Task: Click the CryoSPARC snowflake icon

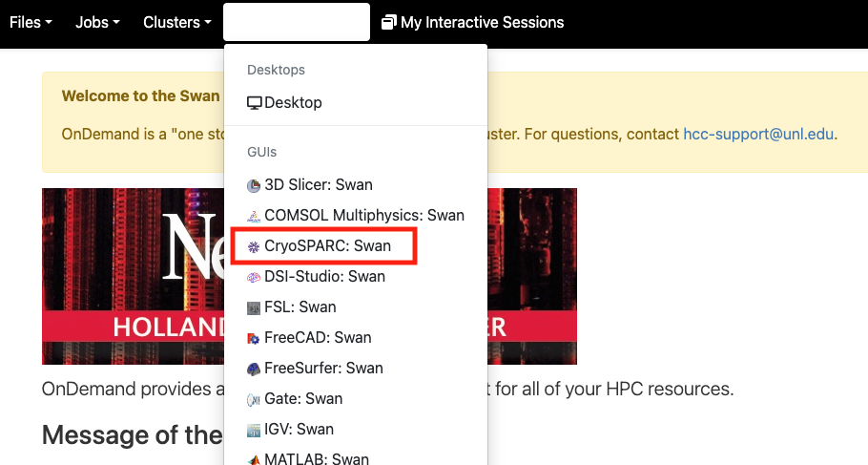Action: (254, 246)
